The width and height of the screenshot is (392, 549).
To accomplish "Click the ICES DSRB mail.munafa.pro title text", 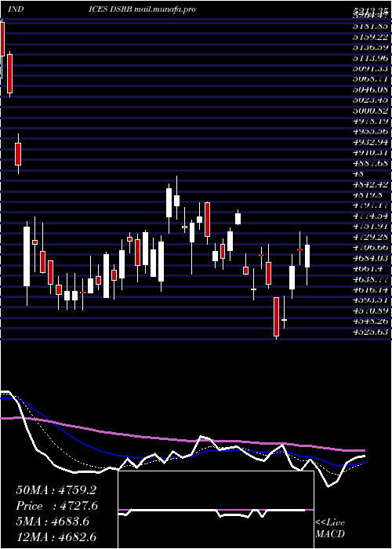I will (142, 9).
